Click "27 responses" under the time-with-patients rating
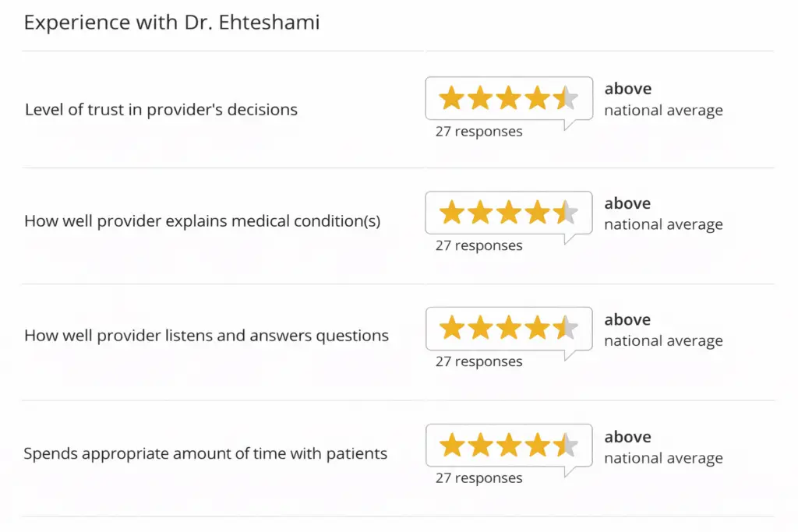The height and width of the screenshot is (532, 798). coord(478,478)
